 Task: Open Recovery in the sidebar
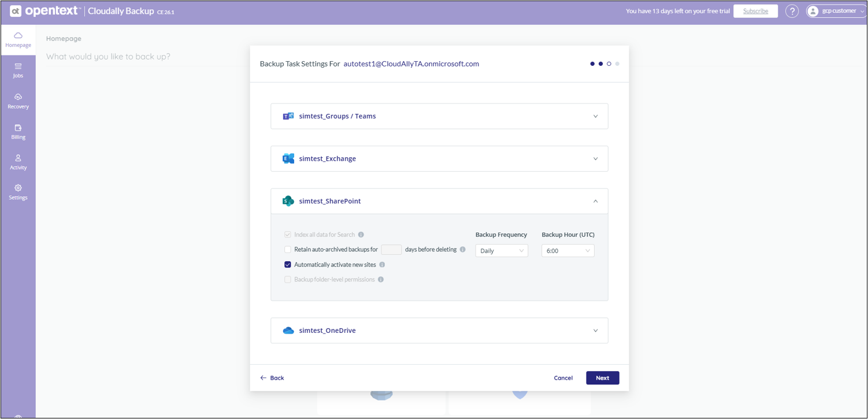18,101
